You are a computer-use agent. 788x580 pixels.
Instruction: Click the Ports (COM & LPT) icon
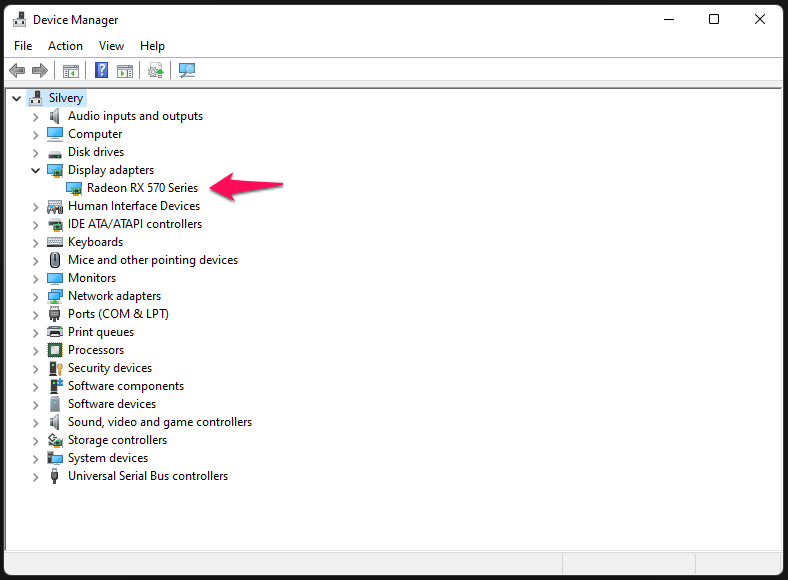pos(55,314)
